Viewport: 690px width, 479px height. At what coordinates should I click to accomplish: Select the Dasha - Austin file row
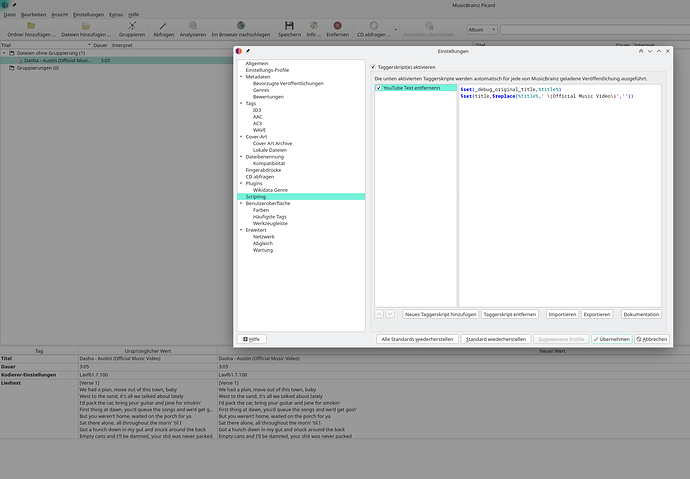pyautogui.click(x=117, y=60)
